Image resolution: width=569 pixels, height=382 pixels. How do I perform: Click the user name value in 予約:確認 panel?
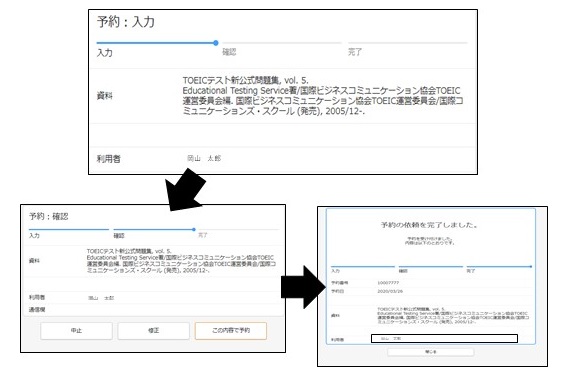pos(101,298)
